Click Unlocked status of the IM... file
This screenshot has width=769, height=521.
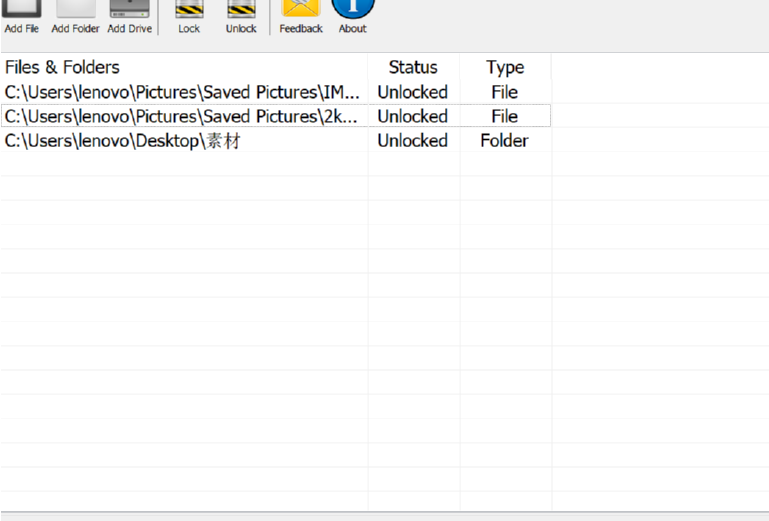click(412, 92)
